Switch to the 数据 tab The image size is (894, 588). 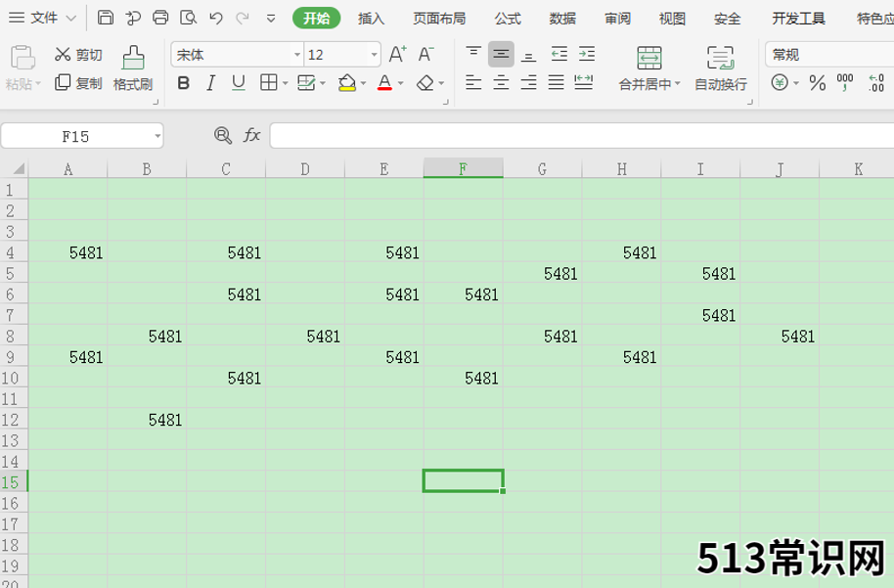click(x=562, y=19)
